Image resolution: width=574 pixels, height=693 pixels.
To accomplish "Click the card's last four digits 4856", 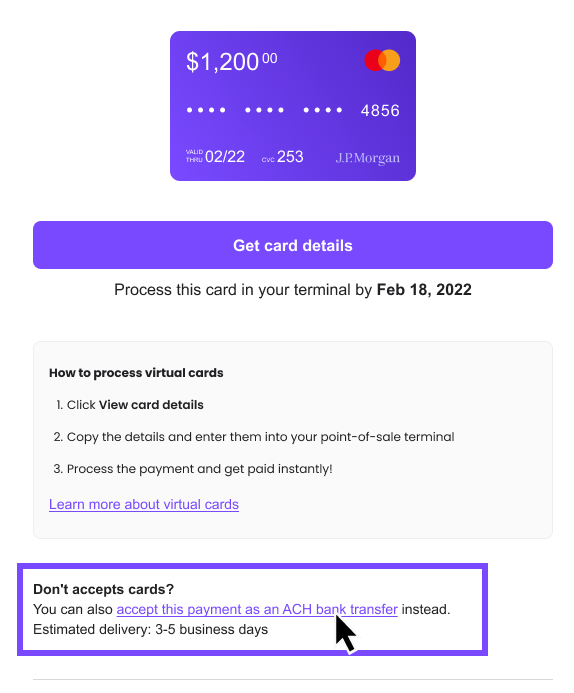I will 380,110.
